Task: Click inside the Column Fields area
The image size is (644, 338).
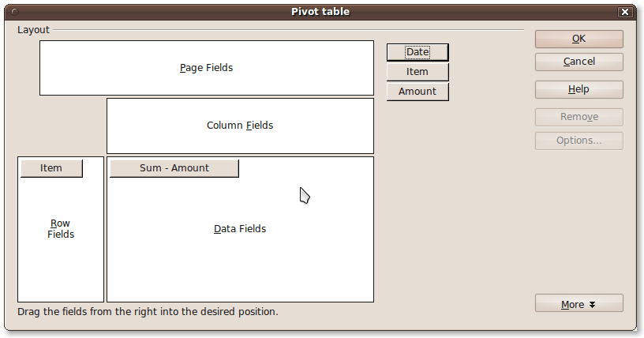Action: (x=240, y=126)
